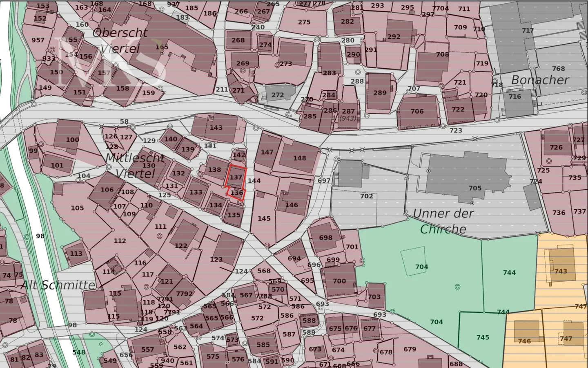
Task: Select the red-outlined parcel 137
Action: click(x=236, y=177)
